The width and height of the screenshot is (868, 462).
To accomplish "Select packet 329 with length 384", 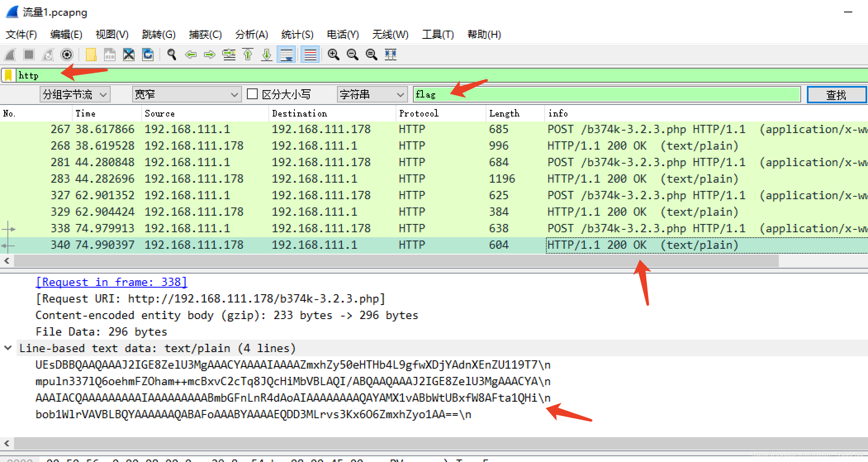I will pyautogui.click(x=434, y=212).
